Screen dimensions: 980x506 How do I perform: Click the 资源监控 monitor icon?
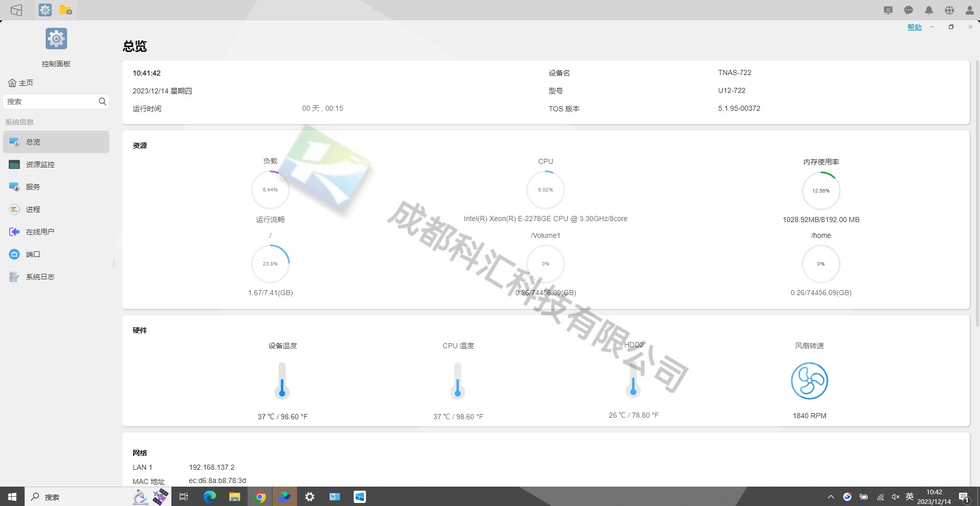tap(14, 164)
